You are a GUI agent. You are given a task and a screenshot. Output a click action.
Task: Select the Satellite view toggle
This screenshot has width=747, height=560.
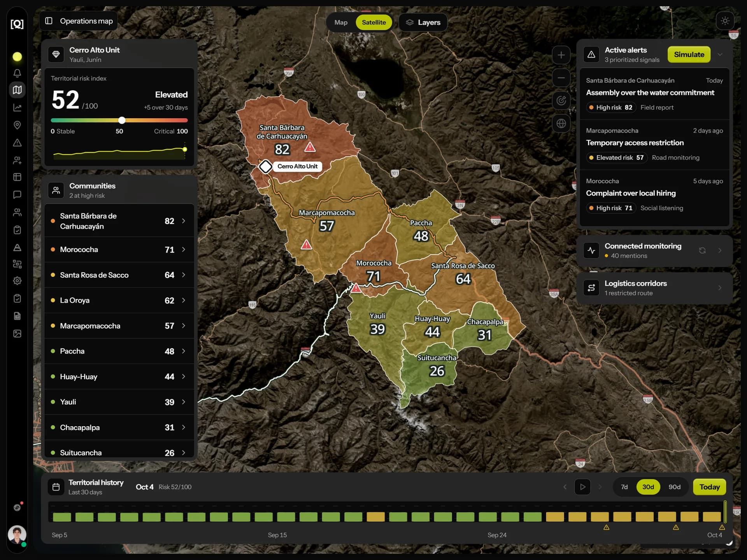click(373, 23)
